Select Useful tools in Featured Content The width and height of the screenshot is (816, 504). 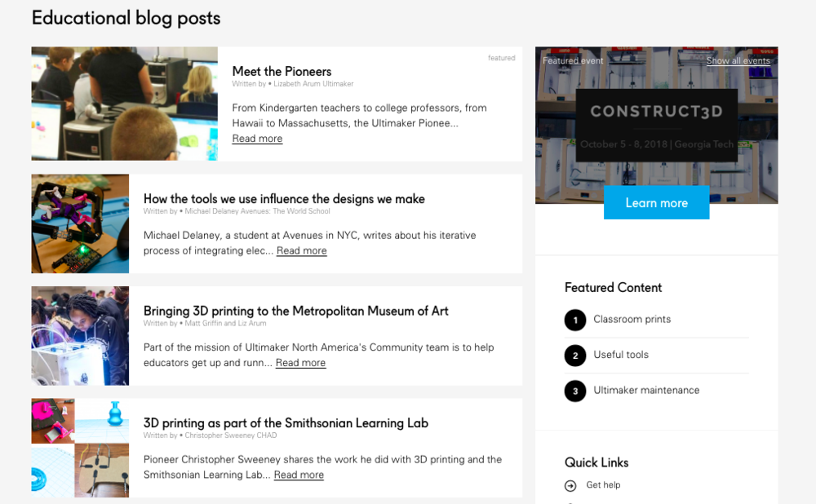coord(621,355)
